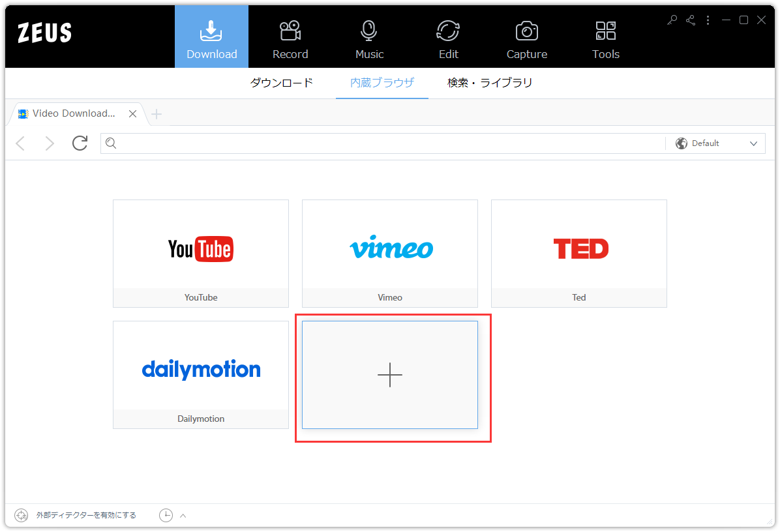Expand the bottom status panel chevron

pyautogui.click(x=183, y=514)
